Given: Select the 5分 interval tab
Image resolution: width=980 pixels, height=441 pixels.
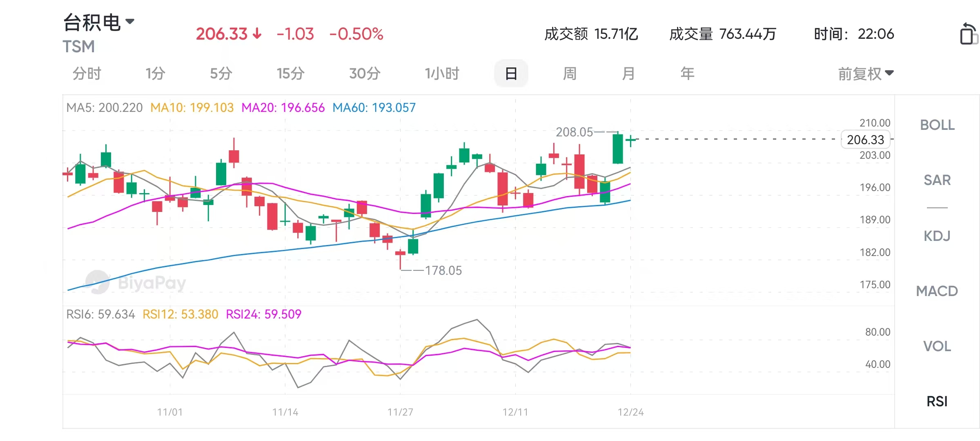Looking at the screenshot, I should (221, 74).
